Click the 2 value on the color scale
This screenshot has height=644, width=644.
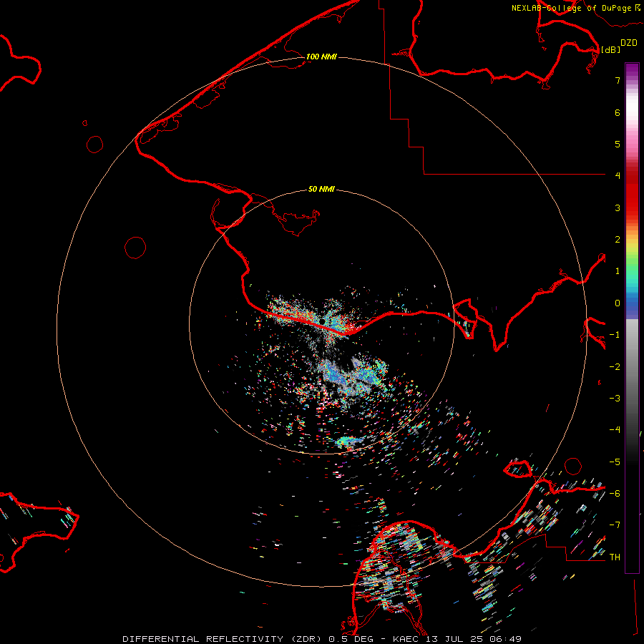click(618, 240)
